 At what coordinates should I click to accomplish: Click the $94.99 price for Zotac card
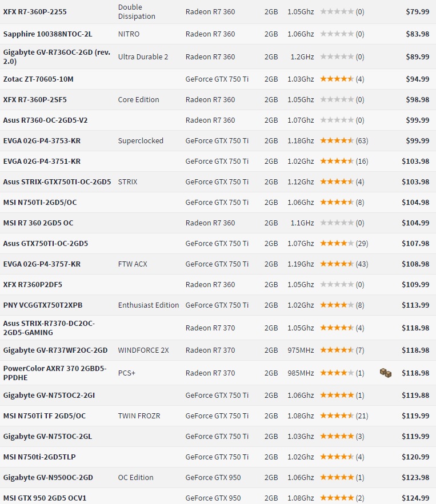click(x=417, y=79)
